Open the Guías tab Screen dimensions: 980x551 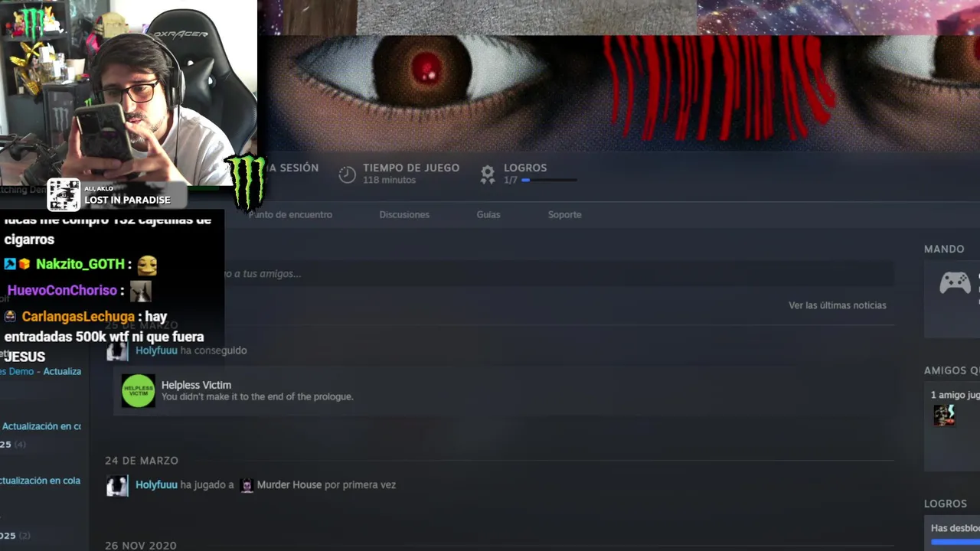488,215
